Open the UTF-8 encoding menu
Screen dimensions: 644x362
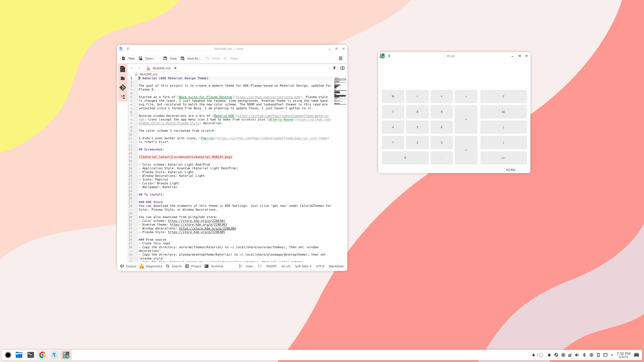tap(320, 266)
